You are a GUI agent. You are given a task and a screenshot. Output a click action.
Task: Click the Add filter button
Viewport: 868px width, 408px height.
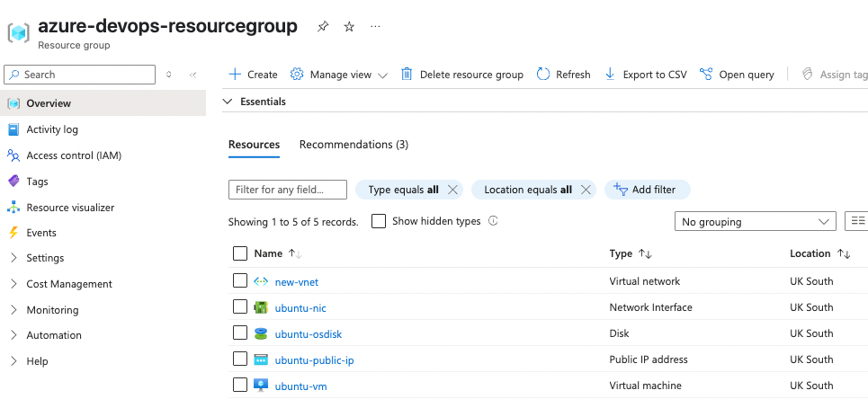(646, 190)
